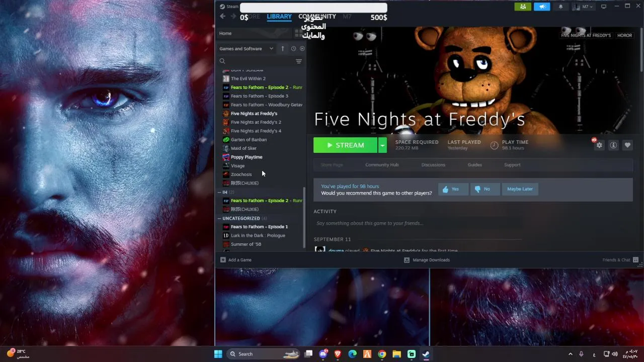Image resolution: width=644 pixels, height=362 pixels.
Task: Open the Steam menu logo
Action: [x=222, y=7]
